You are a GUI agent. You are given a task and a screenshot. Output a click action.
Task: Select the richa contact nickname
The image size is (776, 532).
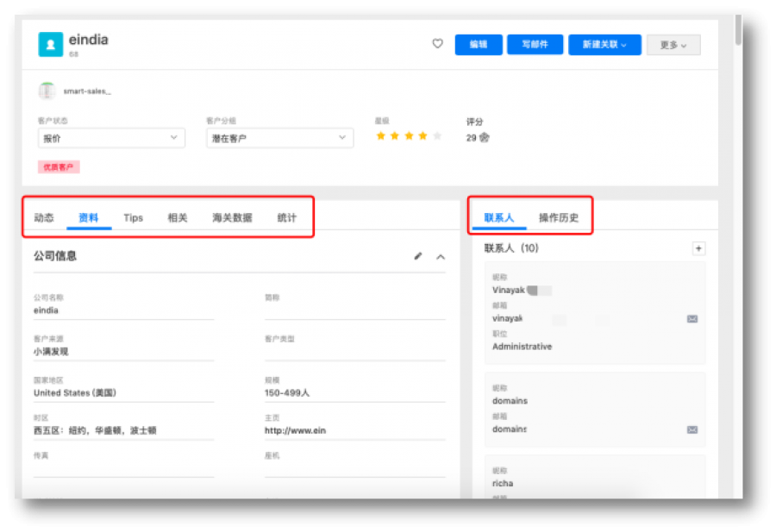pyautogui.click(x=503, y=484)
